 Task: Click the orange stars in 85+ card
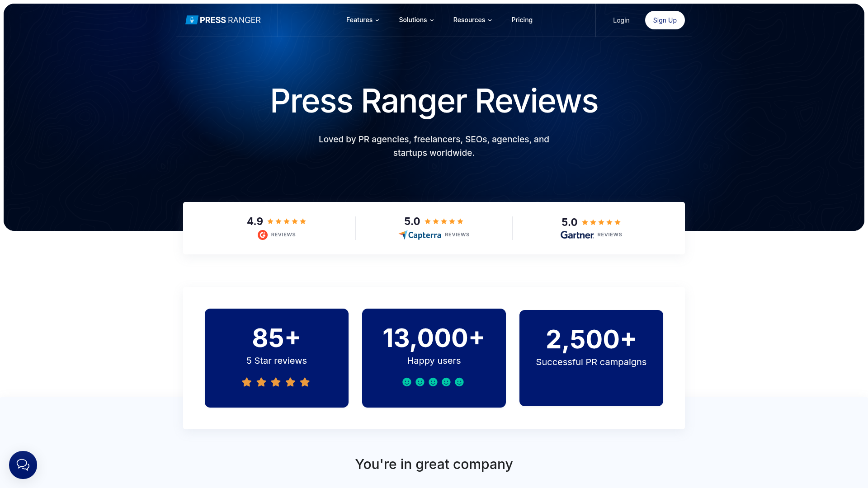tap(276, 382)
